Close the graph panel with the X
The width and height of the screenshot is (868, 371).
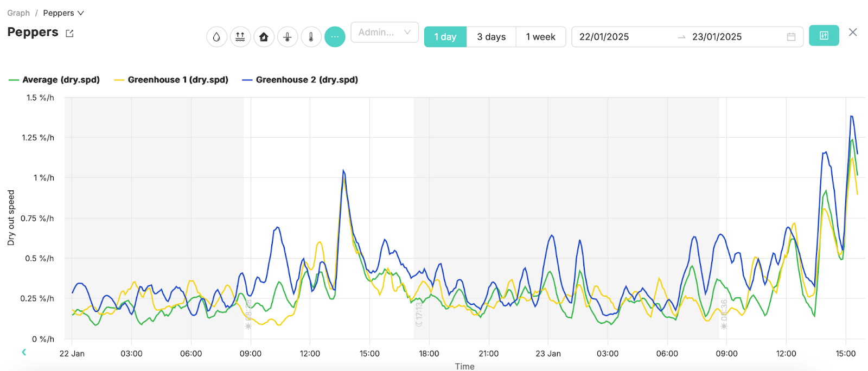click(853, 33)
